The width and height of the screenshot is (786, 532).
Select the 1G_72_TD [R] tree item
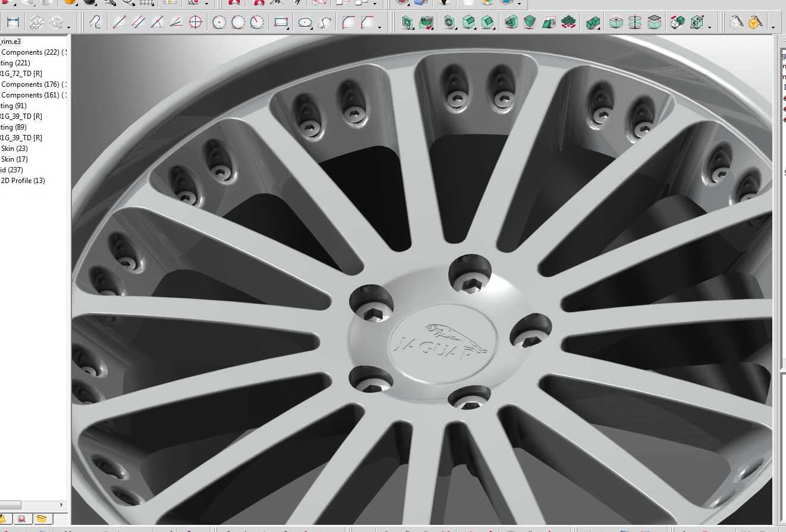(21, 74)
